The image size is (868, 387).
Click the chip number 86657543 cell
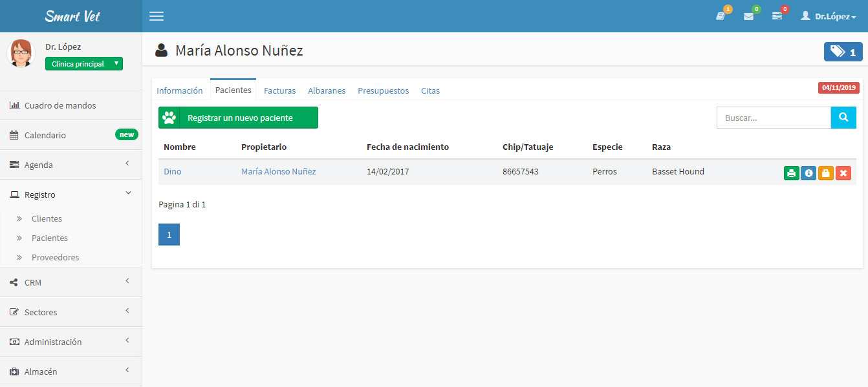[521, 171]
